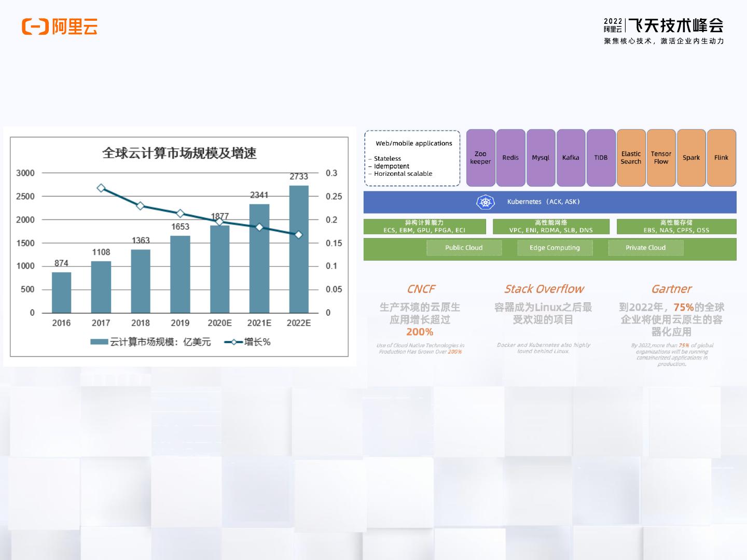Click the 云计算市场规模：亿美元 legend text
747x560 pixels.
(161, 342)
